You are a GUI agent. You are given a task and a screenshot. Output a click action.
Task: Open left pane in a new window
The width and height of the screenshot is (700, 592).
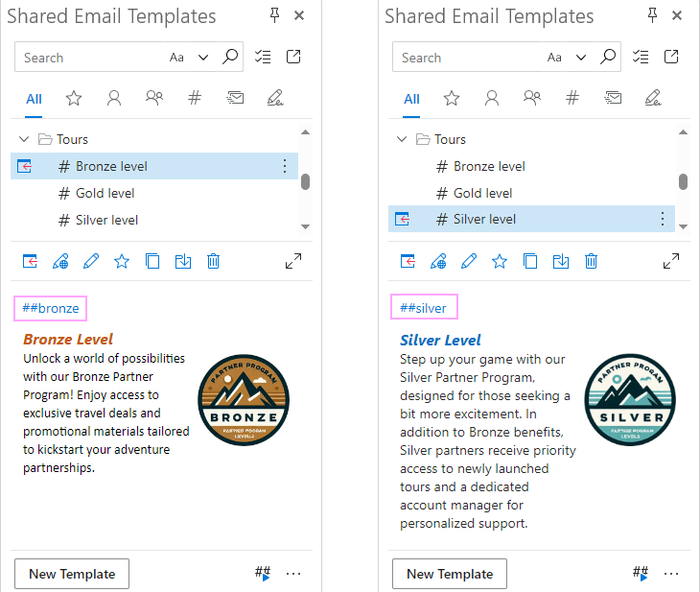tap(293, 57)
